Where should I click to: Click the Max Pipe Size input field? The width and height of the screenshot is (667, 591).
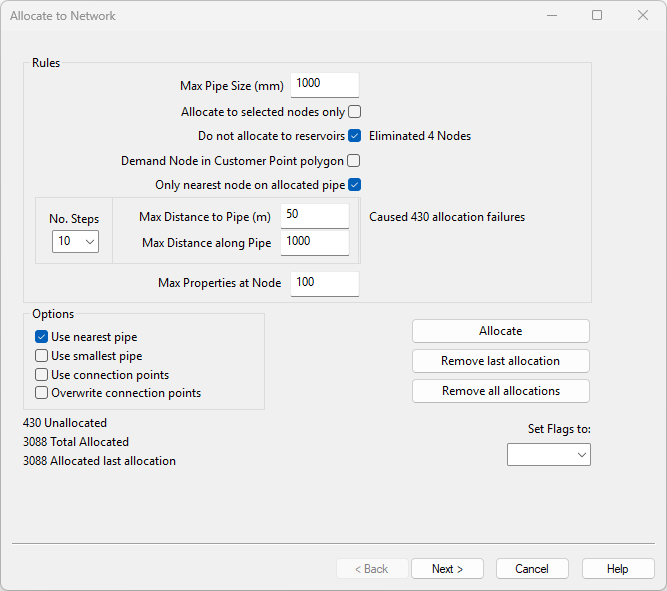click(x=324, y=85)
